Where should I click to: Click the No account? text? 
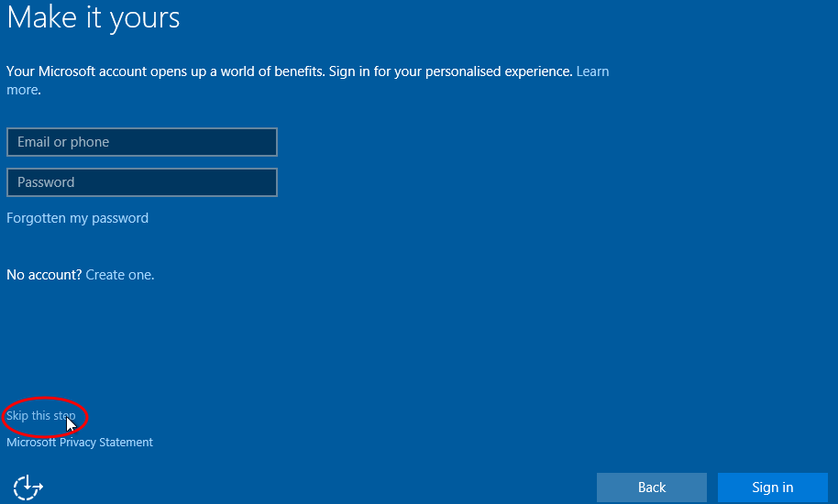pos(44,274)
